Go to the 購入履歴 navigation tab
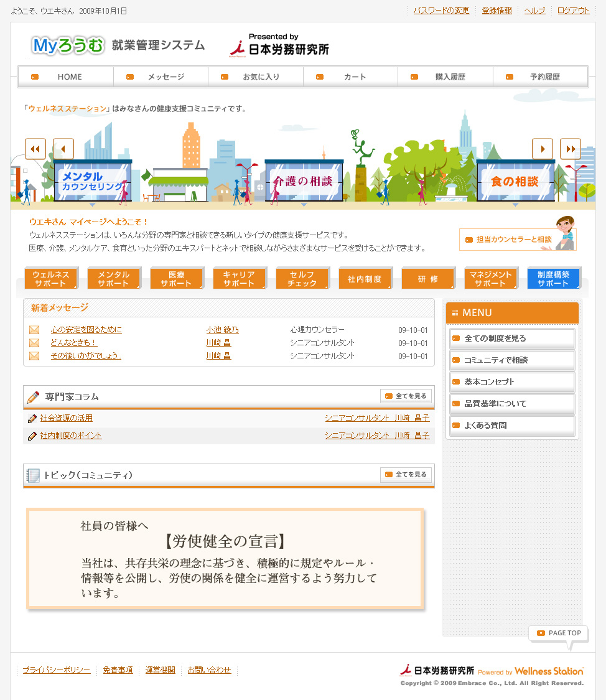Screen dimensions: 606x700 point(445,77)
